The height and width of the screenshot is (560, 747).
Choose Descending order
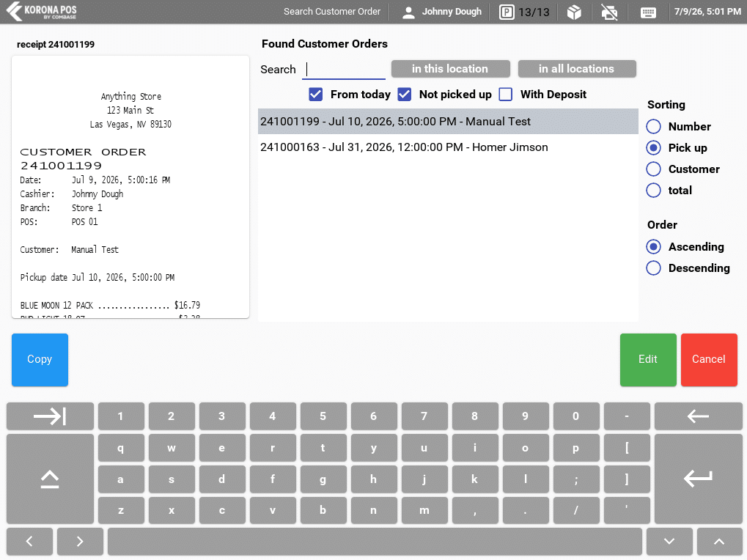coord(654,268)
